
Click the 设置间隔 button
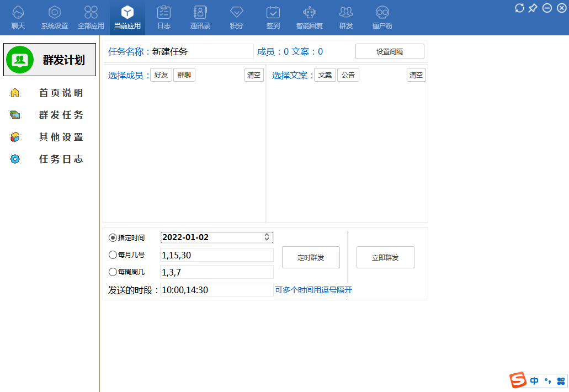point(390,51)
